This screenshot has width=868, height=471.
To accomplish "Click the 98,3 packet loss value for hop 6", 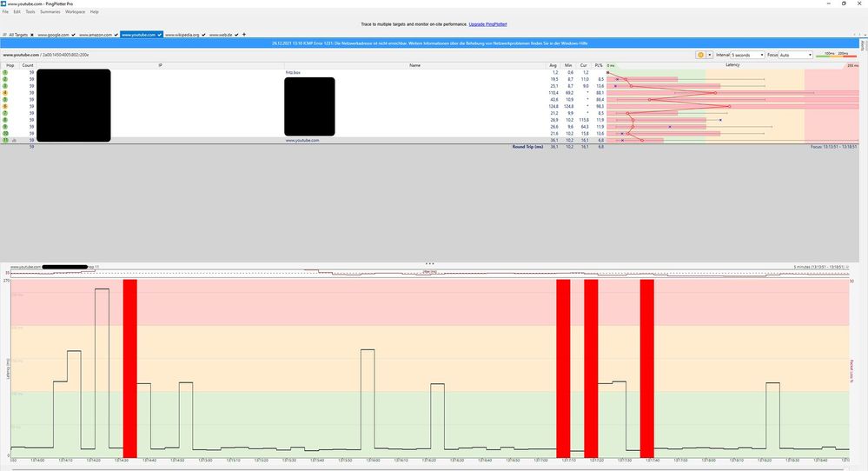I will click(x=600, y=106).
